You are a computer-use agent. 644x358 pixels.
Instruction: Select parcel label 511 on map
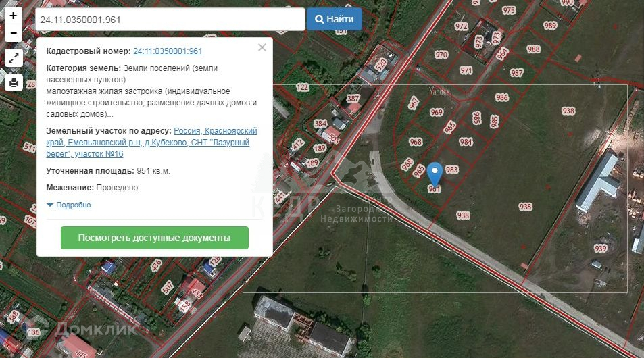pos(30,147)
